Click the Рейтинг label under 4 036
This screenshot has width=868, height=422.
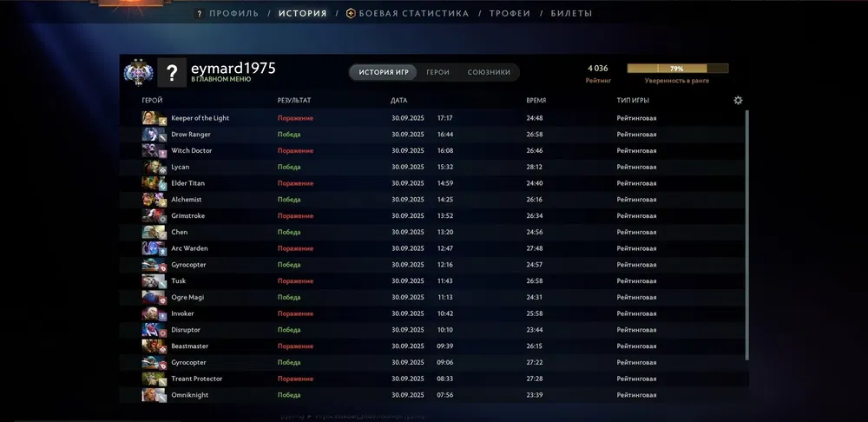(598, 81)
